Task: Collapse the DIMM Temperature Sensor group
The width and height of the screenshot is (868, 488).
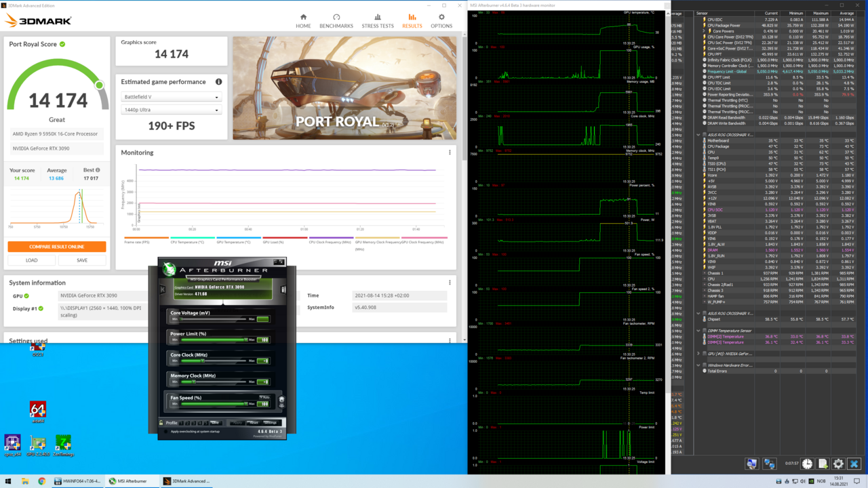Action: [x=698, y=331]
